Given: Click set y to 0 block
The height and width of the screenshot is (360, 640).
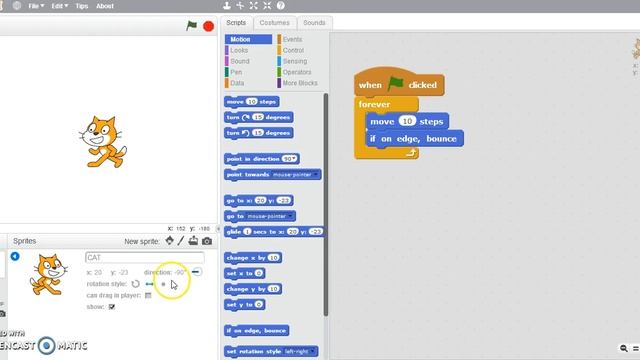Looking at the screenshot, I should point(244,305).
